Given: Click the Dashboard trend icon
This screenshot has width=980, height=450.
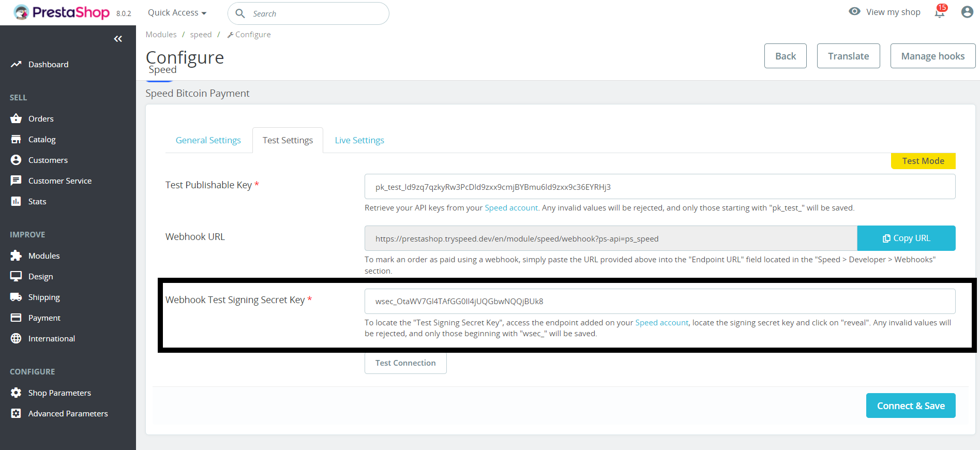Looking at the screenshot, I should (x=16, y=64).
